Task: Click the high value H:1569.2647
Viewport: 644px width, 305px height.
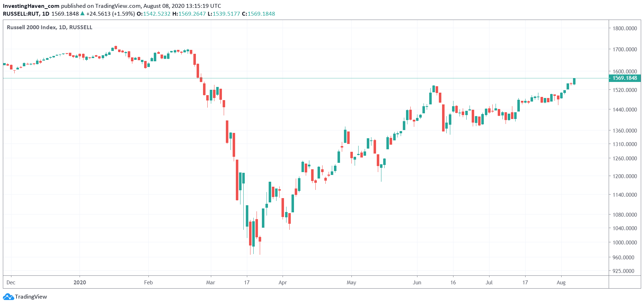Action: tap(189, 14)
